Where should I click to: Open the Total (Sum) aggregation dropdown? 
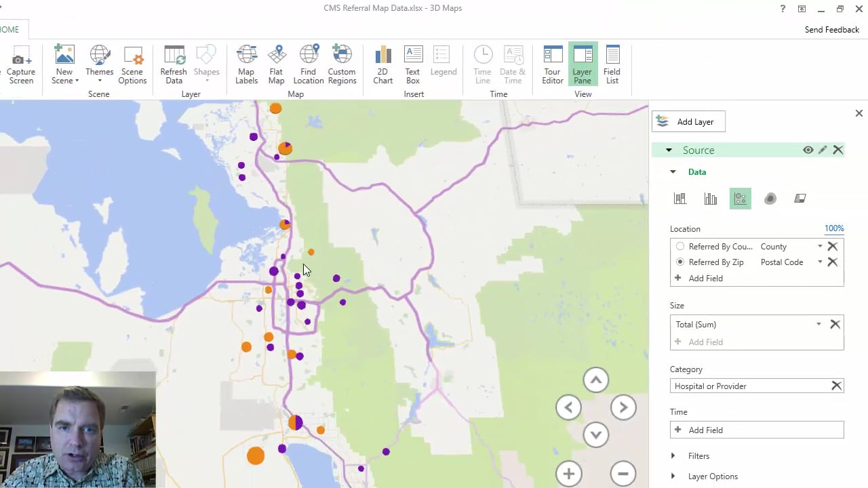(x=818, y=324)
